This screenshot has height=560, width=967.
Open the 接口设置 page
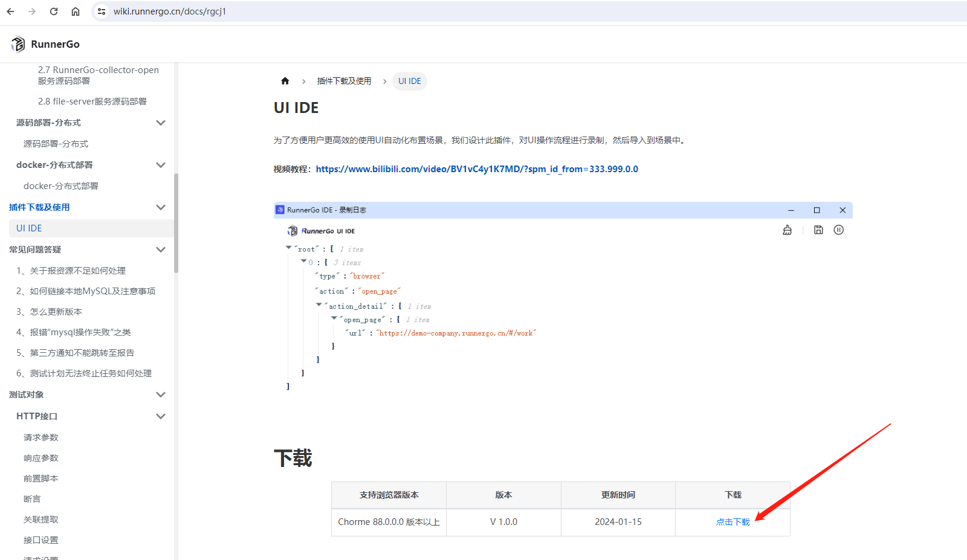click(41, 540)
